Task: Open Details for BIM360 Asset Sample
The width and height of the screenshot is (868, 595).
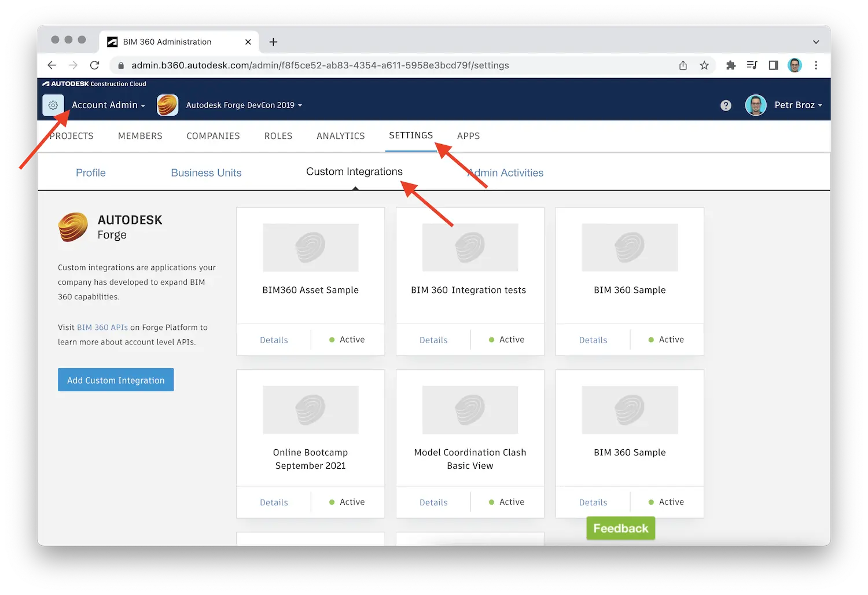Action: (x=274, y=340)
